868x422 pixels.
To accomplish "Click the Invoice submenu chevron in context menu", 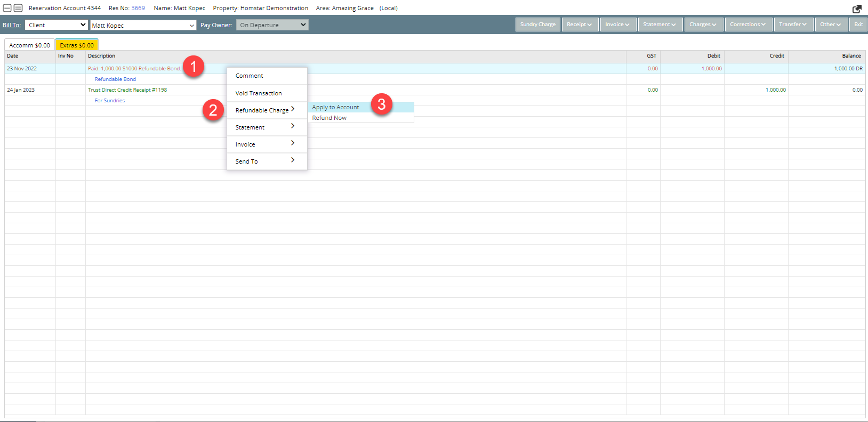I will (293, 143).
